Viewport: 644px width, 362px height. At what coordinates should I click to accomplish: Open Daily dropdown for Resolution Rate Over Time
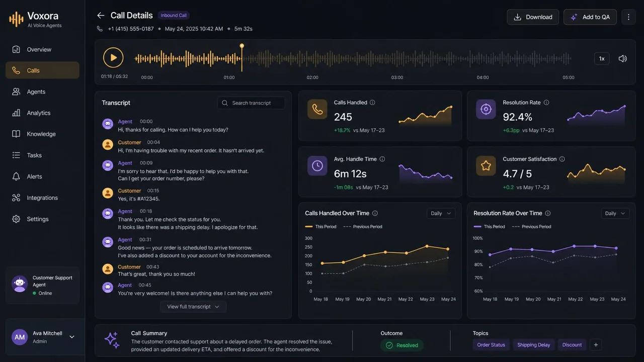[615, 213]
